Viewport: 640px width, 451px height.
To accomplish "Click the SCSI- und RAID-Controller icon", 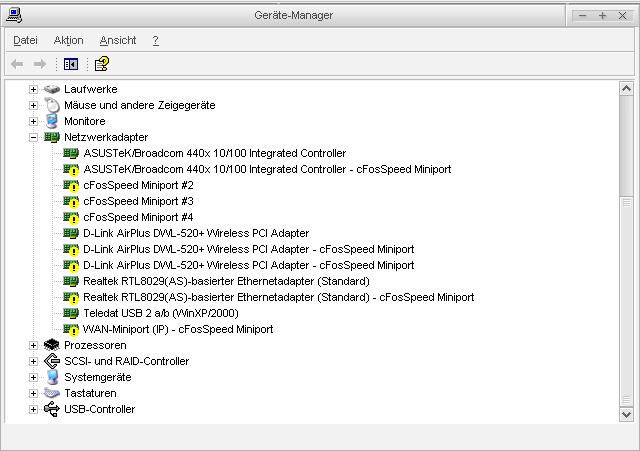I will click(x=52, y=361).
